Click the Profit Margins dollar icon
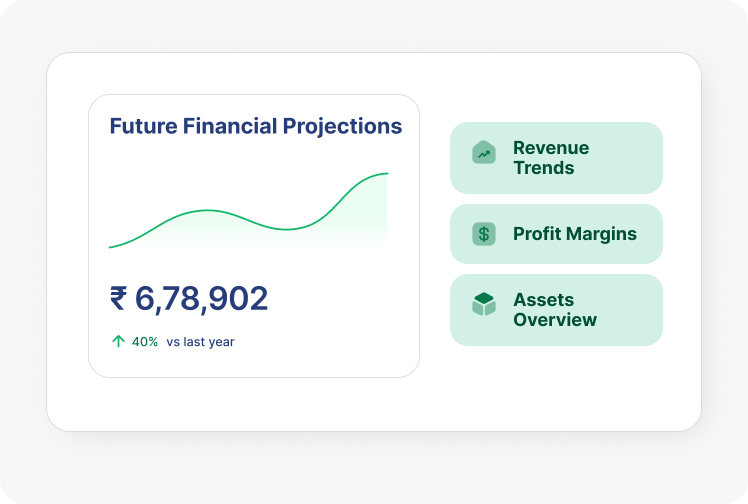The image size is (748, 504). pos(484,234)
